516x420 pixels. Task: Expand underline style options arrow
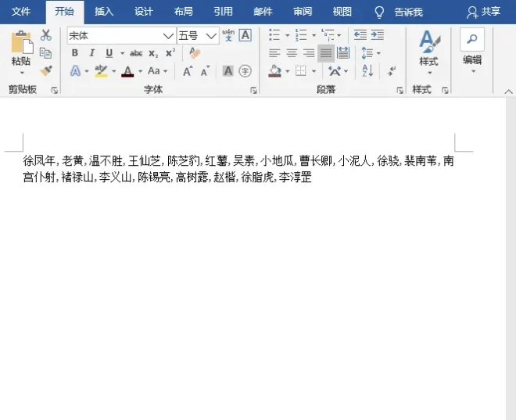coord(122,53)
